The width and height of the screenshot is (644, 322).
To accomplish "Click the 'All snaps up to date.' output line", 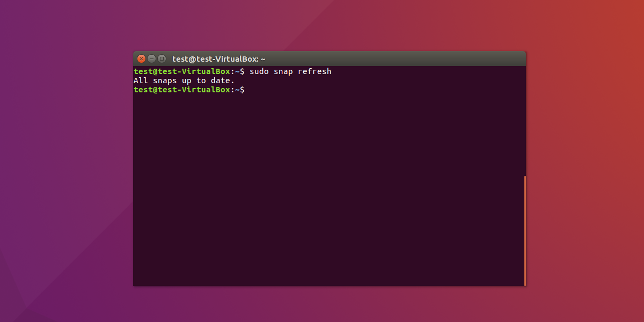I will tap(184, 80).
